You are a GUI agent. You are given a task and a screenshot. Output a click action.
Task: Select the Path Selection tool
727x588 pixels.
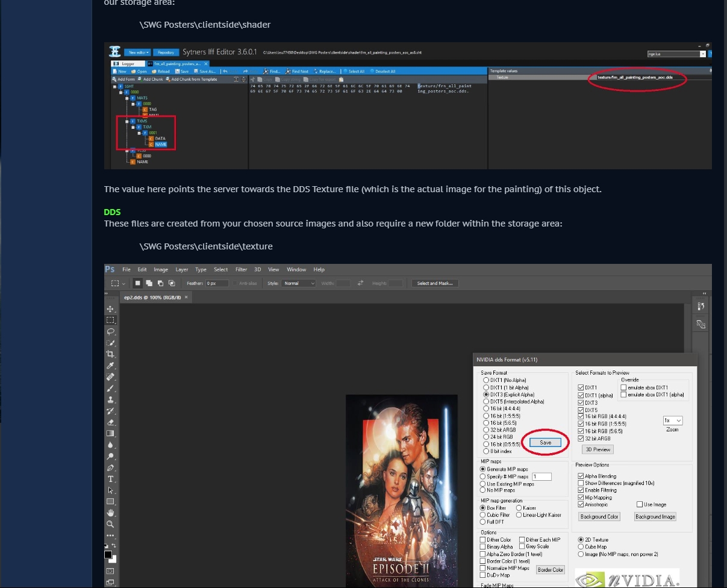click(x=111, y=490)
